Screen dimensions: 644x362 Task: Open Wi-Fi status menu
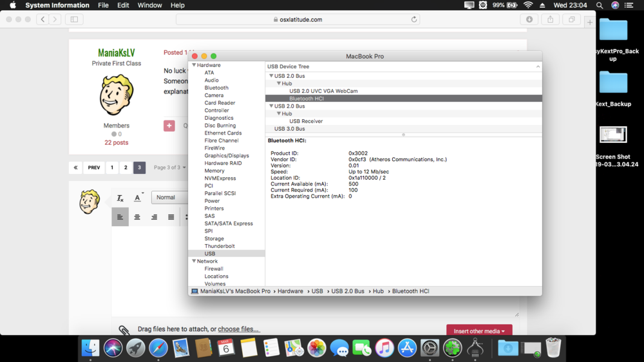click(x=528, y=5)
